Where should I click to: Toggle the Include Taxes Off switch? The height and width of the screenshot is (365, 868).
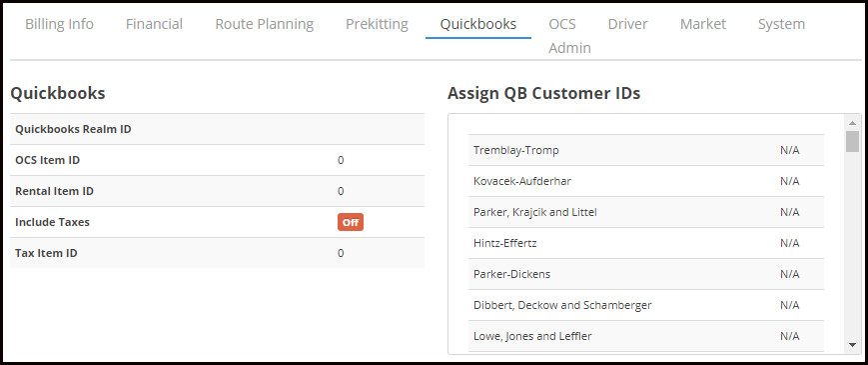(x=351, y=222)
